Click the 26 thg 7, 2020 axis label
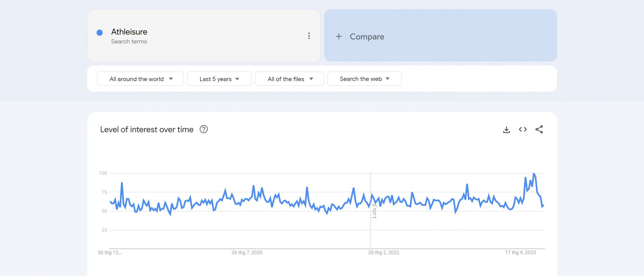 click(x=247, y=253)
